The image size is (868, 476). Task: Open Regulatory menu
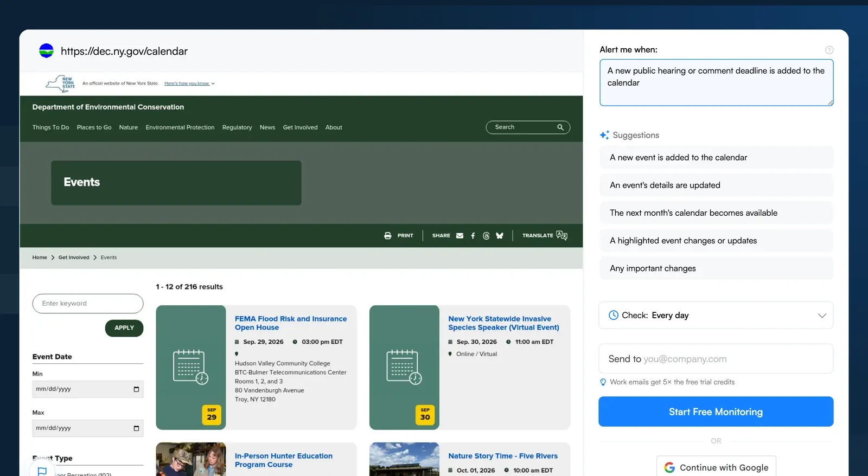237,127
